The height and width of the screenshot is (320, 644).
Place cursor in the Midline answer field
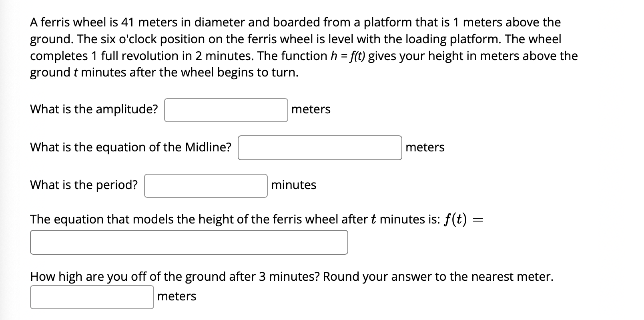tap(319, 148)
